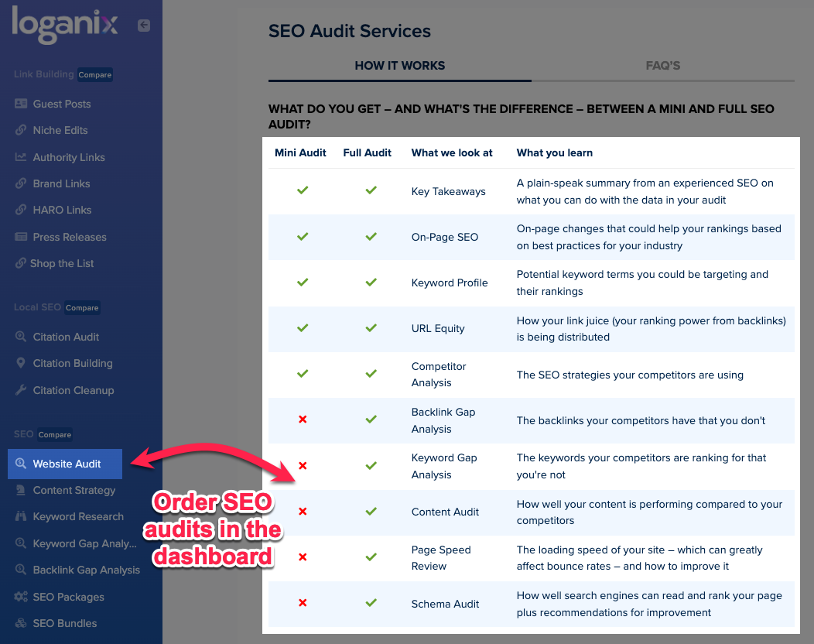The image size is (814, 644).
Task: Click 'The SEO strategies your competitors are using'
Action: (x=630, y=375)
